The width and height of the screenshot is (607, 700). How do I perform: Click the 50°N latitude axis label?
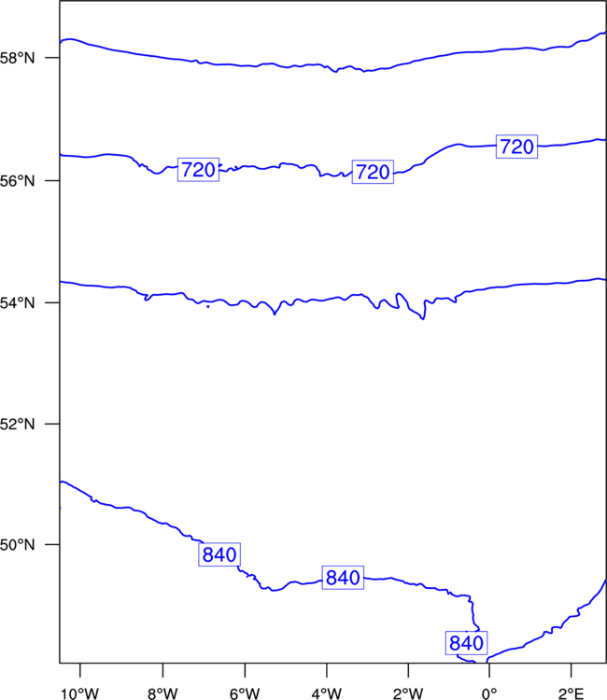coord(17,545)
